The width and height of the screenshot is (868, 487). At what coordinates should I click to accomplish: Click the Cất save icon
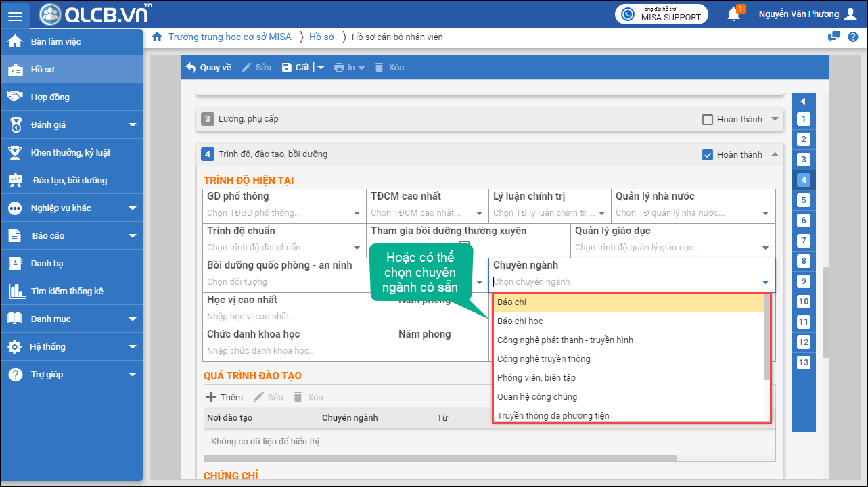[x=287, y=68]
